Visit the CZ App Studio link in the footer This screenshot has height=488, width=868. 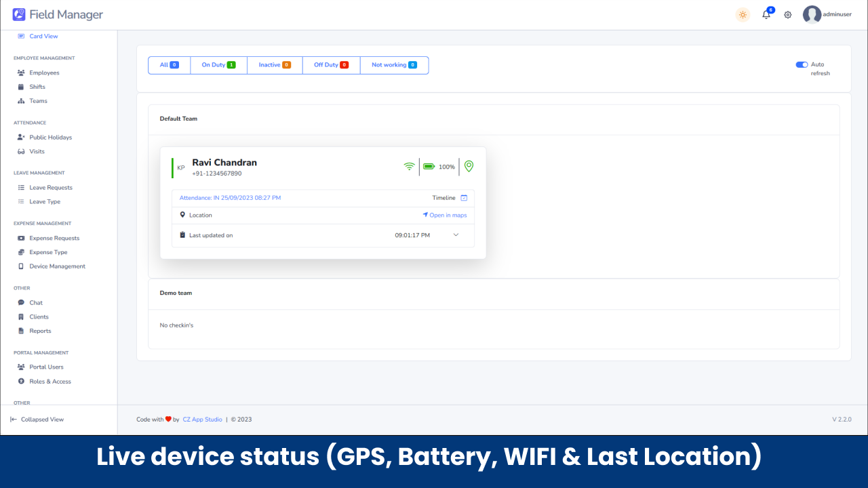tap(202, 419)
